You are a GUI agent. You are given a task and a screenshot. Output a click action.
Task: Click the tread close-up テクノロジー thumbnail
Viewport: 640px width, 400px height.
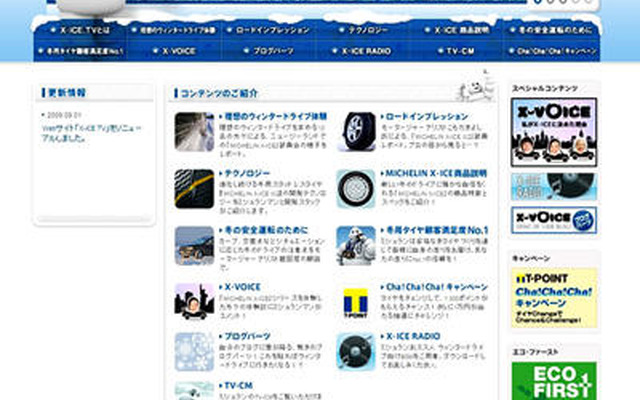[194, 189]
